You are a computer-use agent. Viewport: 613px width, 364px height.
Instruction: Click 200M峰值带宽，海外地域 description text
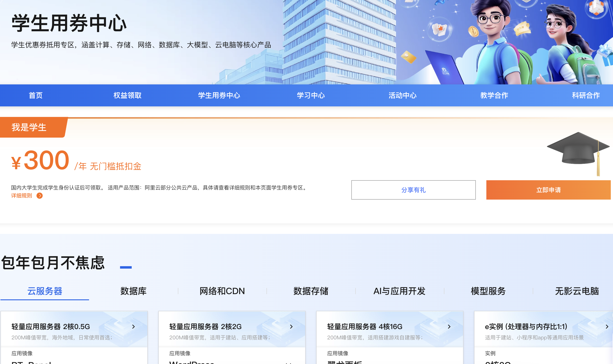62,337
